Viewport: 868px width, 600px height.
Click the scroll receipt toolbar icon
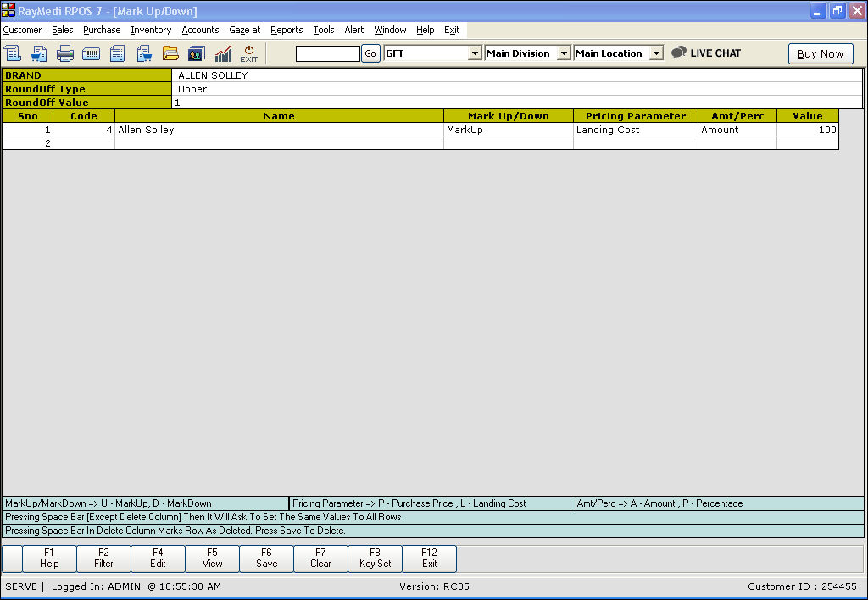12,53
